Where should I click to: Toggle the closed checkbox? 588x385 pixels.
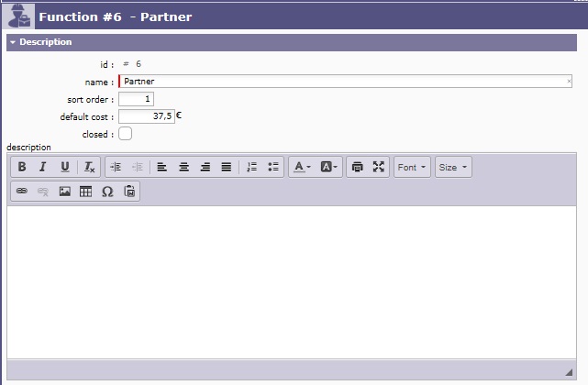[x=126, y=134]
